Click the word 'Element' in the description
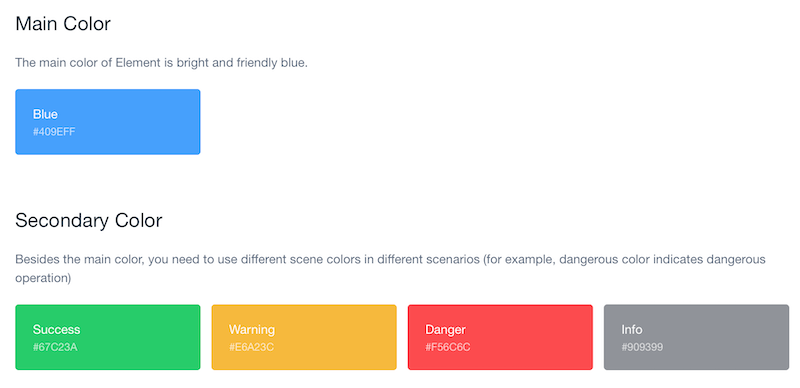This screenshot has height=388, width=800. [x=133, y=64]
